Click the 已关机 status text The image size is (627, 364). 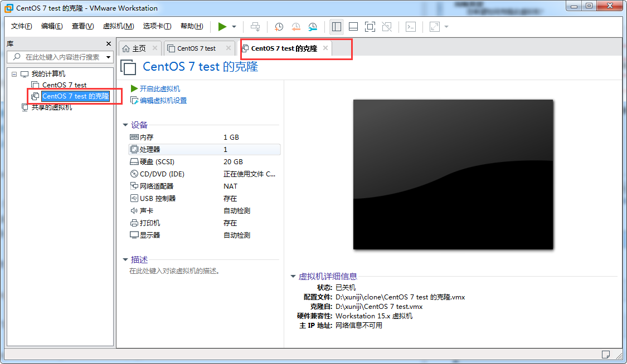(x=346, y=287)
